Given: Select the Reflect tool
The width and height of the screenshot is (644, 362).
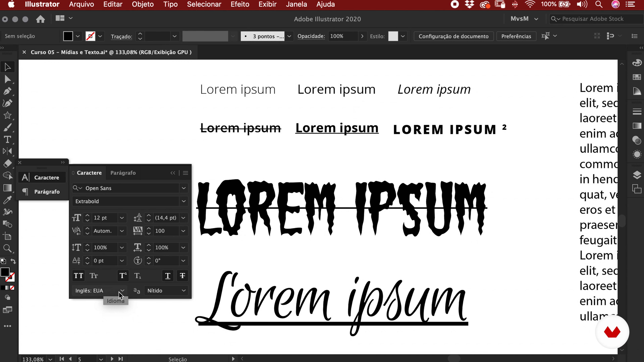Looking at the screenshot, I should [8, 151].
